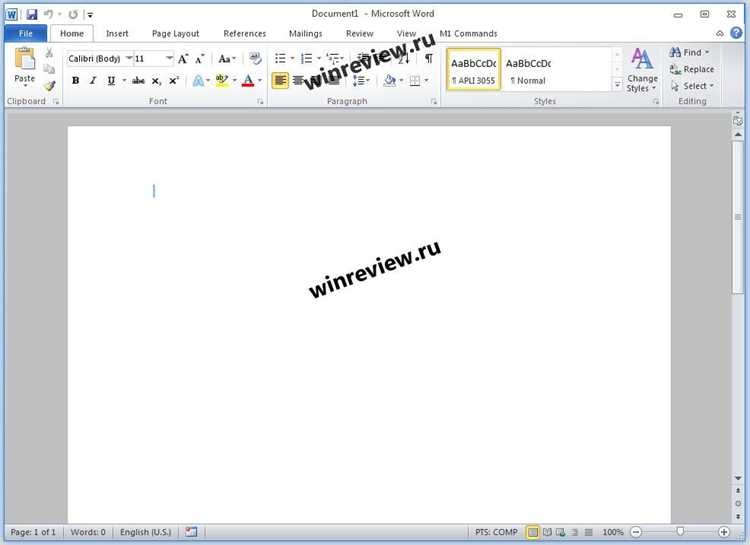Image resolution: width=750 pixels, height=545 pixels.
Task: Expand the Styles gallery More arrow
Action: click(x=617, y=85)
